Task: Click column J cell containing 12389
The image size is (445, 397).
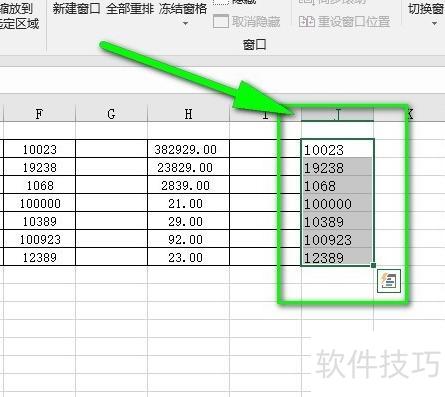Action: (x=337, y=257)
